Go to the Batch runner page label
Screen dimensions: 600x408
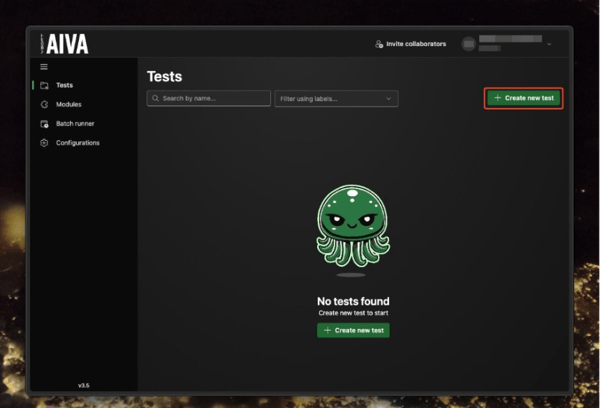pyautogui.click(x=75, y=124)
